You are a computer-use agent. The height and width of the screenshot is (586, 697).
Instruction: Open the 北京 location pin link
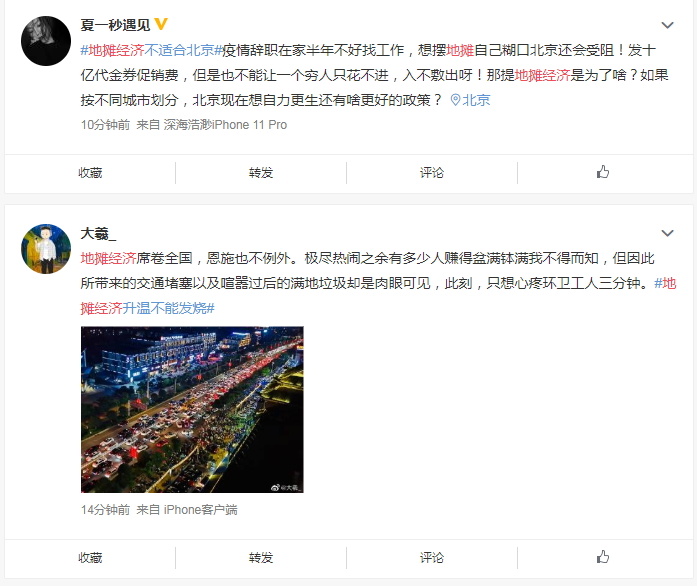click(470, 100)
